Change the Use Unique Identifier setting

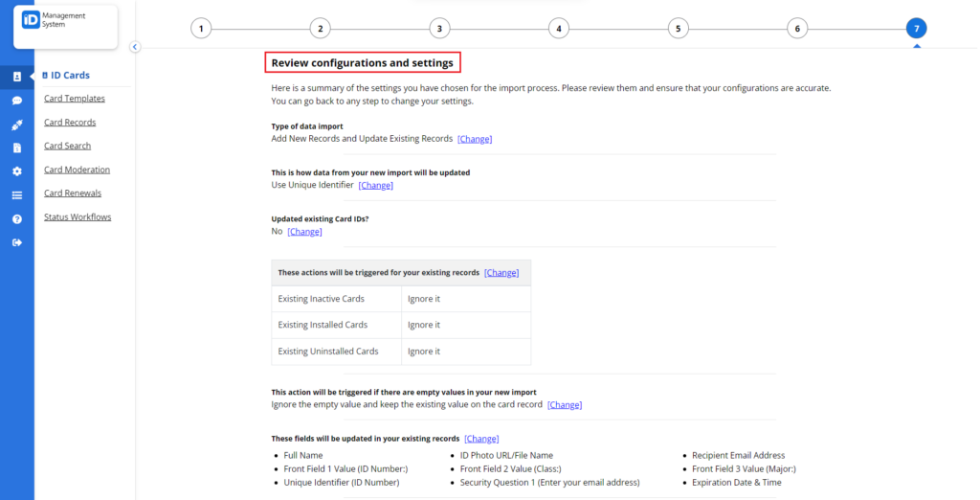point(375,185)
